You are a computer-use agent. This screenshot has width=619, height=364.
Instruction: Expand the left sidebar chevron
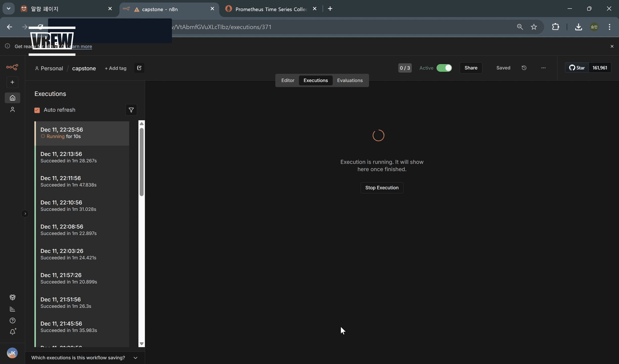(25, 214)
